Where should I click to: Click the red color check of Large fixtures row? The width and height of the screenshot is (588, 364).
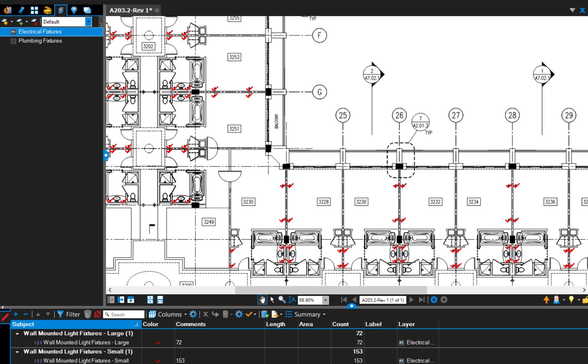[x=158, y=343]
